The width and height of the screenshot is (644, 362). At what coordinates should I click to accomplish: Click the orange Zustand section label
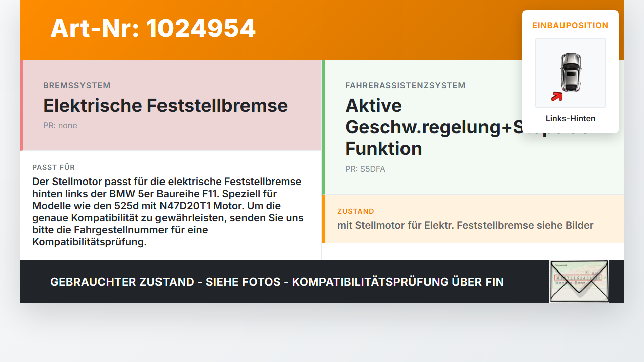pyautogui.click(x=356, y=211)
